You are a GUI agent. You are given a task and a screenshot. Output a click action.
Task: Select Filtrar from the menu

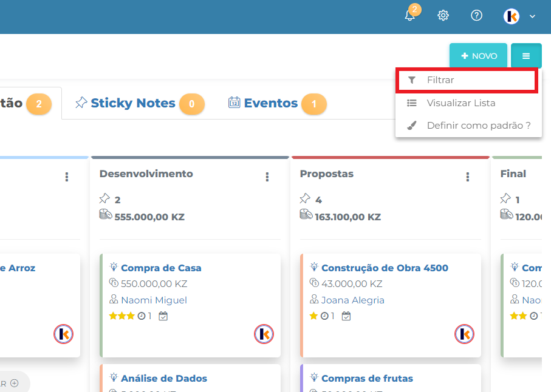(467, 80)
